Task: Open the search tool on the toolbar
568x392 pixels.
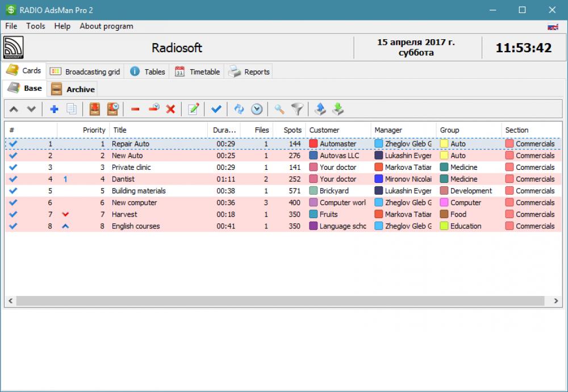Action: pyautogui.click(x=279, y=109)
